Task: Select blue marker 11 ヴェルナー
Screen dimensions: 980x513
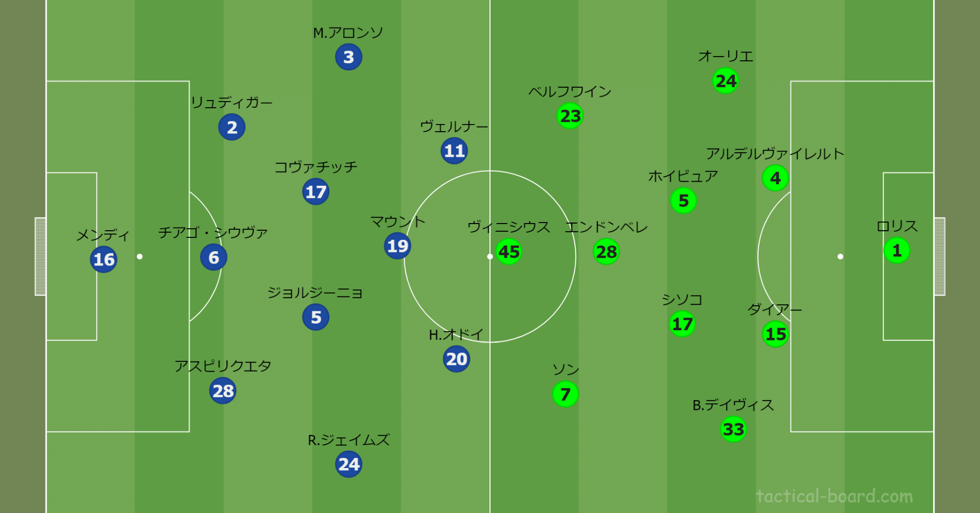Action: click(x=454, y=151)
